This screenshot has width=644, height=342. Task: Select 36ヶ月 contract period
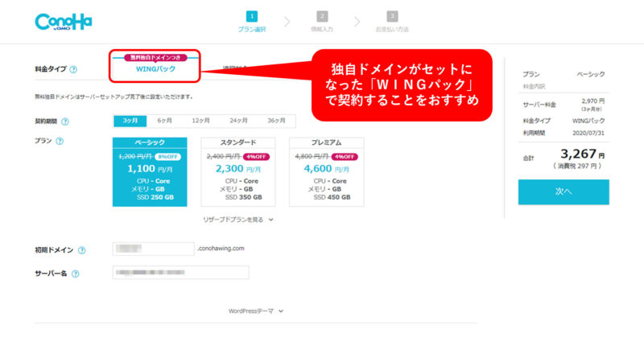(x=276, y=121)
